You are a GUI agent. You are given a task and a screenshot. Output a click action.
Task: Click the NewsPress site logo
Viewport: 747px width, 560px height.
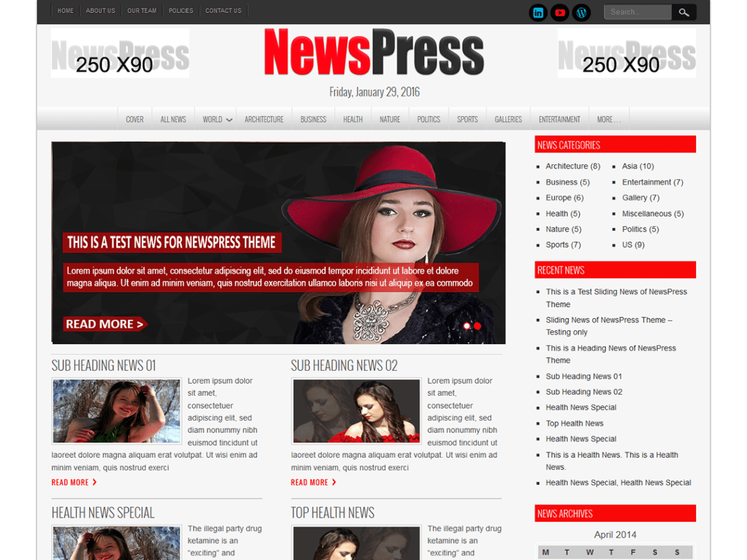(x=373, y=52)
